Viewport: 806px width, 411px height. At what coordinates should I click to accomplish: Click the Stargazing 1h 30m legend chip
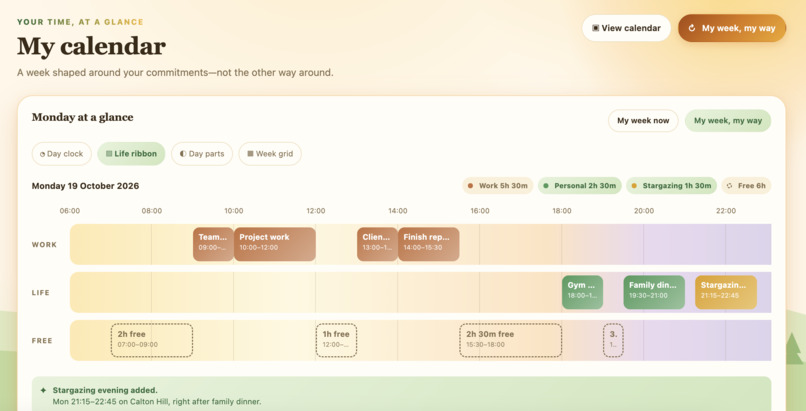[671, 186]
